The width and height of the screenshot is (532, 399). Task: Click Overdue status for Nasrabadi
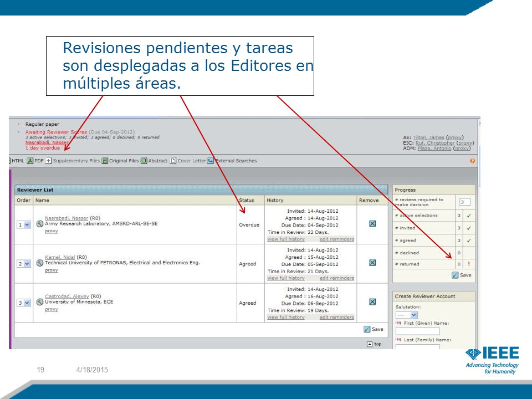coord(249,224)
